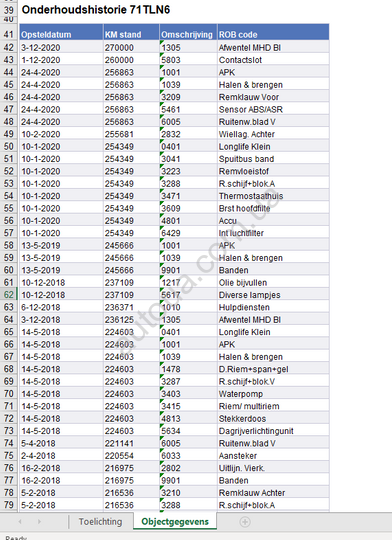Select date cell '5-4-2018'
The image size is (392, 540).
tap(61, 443)
